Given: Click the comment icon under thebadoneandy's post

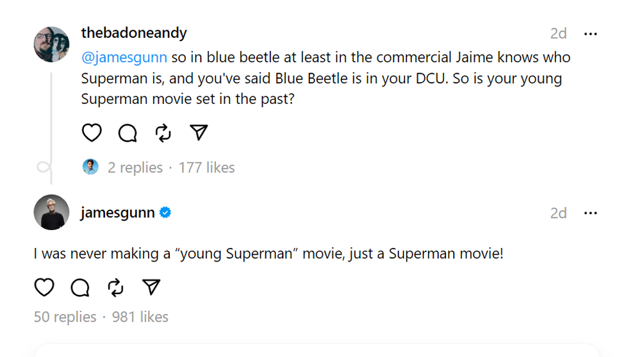Looking at the screenshot, I should 128,133.
